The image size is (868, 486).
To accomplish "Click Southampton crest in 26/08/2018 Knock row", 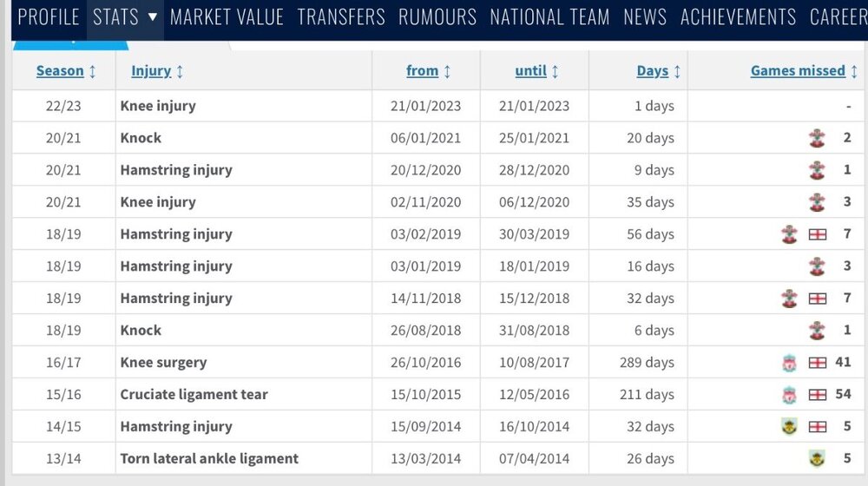I will [817, 331].
